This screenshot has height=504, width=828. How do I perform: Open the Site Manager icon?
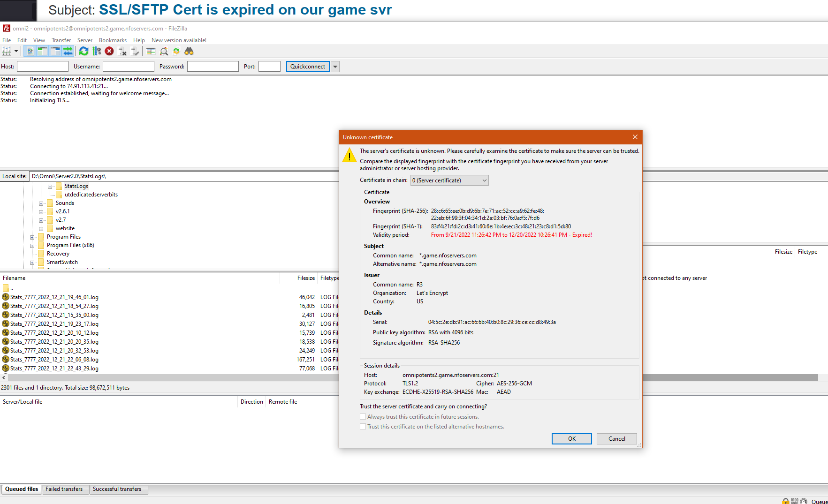[x=7, y=51]
